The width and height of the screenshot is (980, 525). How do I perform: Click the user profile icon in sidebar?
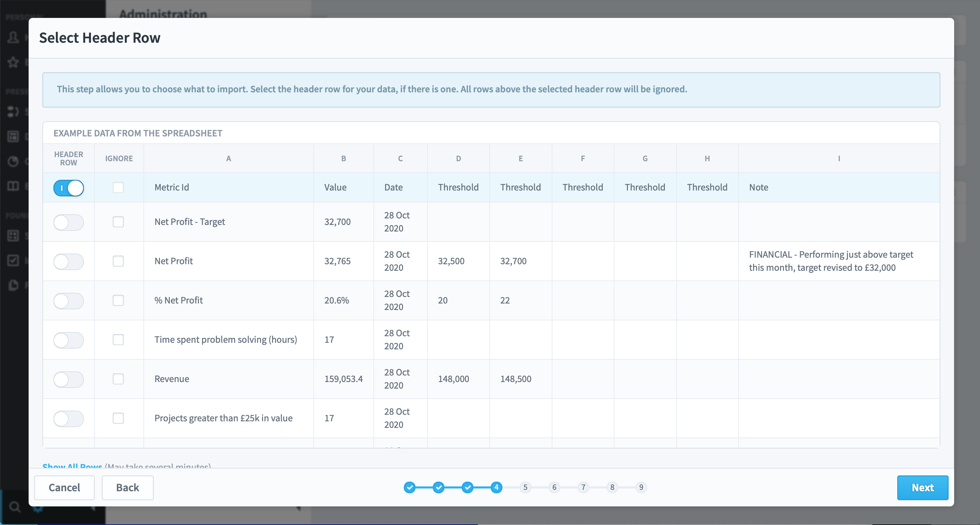pos(13,37)
